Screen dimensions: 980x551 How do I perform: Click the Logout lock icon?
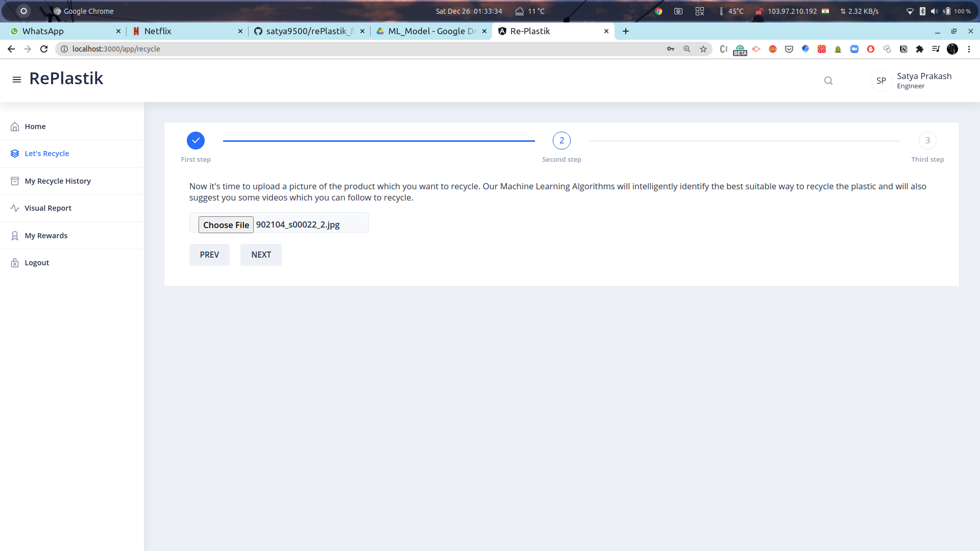point(15,263)
